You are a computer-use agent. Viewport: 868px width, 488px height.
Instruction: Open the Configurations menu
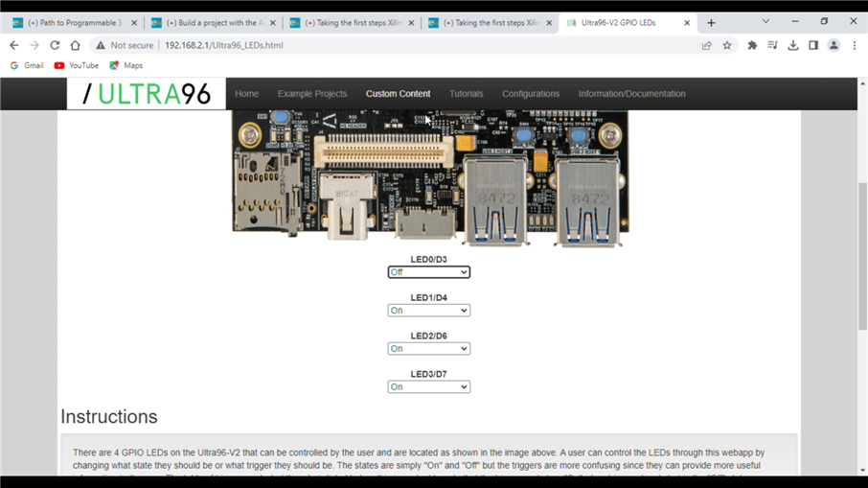[x=531, y=94]
